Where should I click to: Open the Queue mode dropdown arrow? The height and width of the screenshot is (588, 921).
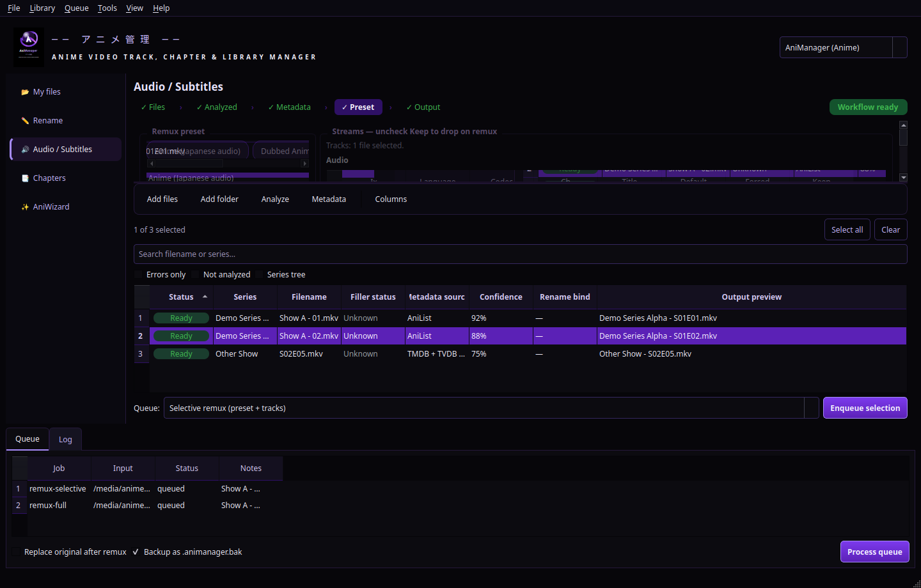pos(811,408)
